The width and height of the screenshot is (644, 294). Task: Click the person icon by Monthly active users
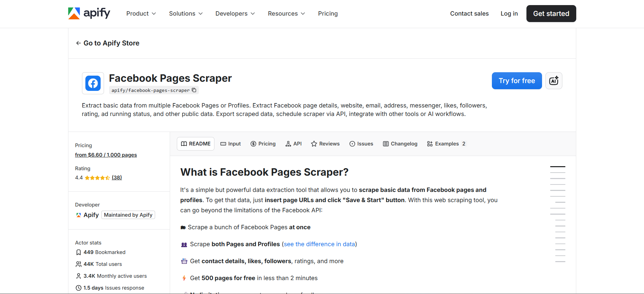click(79, 276)
